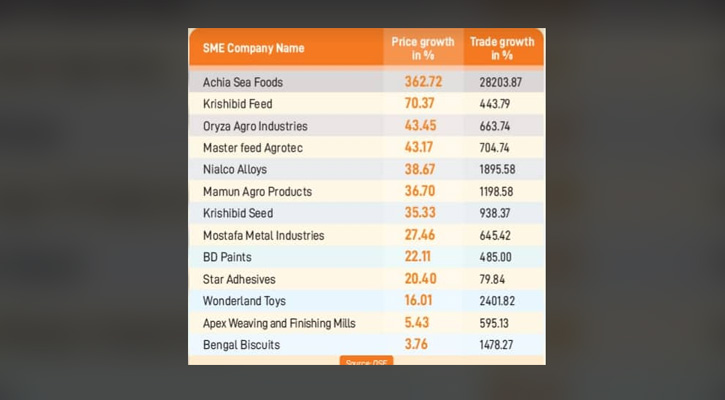Viewport: 725px width, 400px height.
Task: Select the Bengal Biscuits row name
Action: [x=241, y=345]
